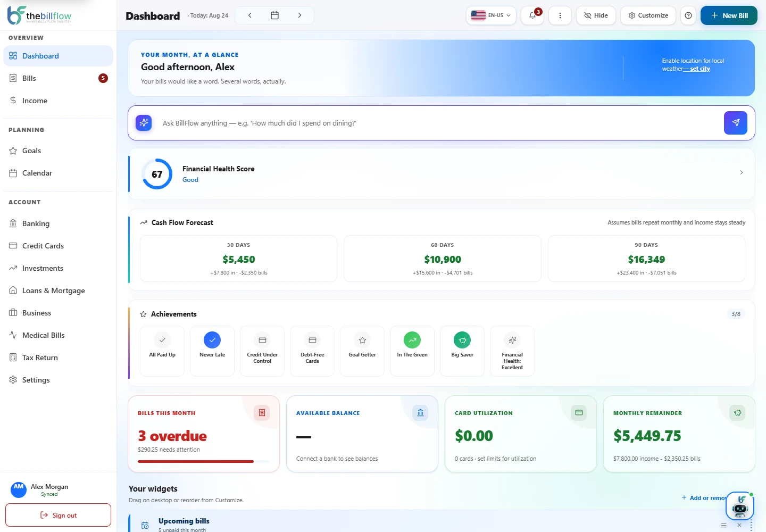
Task: Open the more options kebab menu
Action: pyautogui.click(x=560, y=15)
